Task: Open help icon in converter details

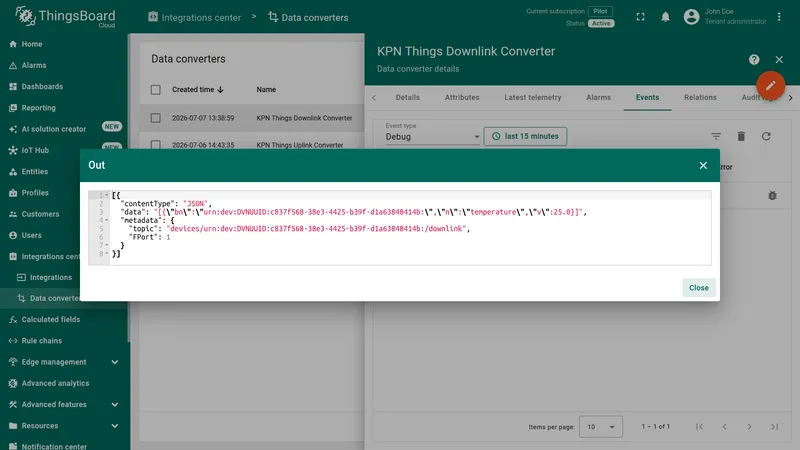Action: pos(754,60)
